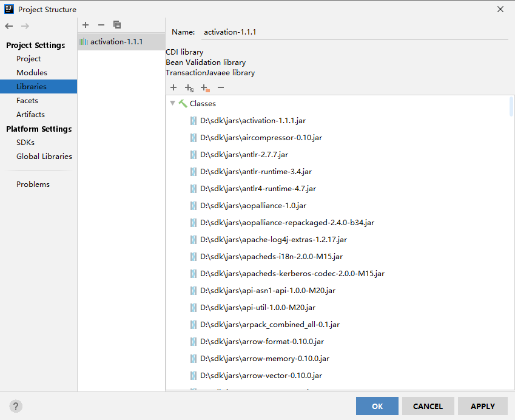Go back with the left arrow

point(9,26)
